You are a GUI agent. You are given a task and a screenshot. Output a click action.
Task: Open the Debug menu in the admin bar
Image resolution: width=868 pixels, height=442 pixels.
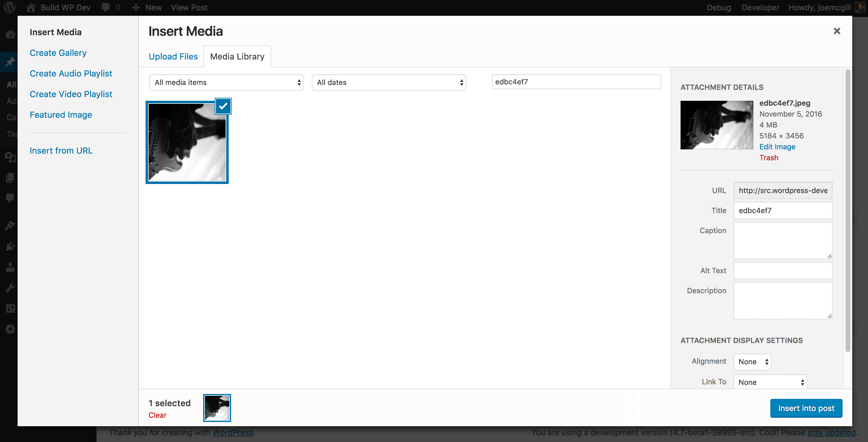pos(719,7)
